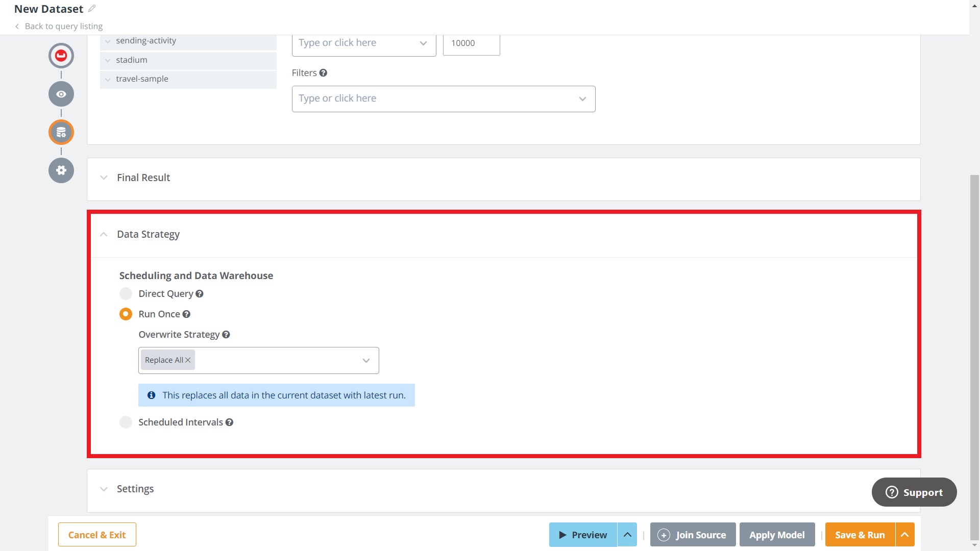Open the Support help widget

(x=914, y=492)
